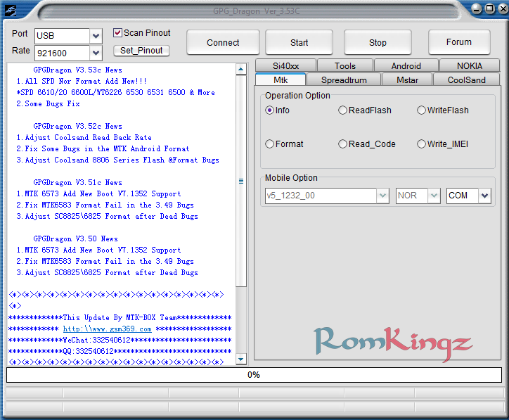Screen dimensions: 509x420
Task: Click the QQ:332540612 log line
Action: tap(120, 351)
